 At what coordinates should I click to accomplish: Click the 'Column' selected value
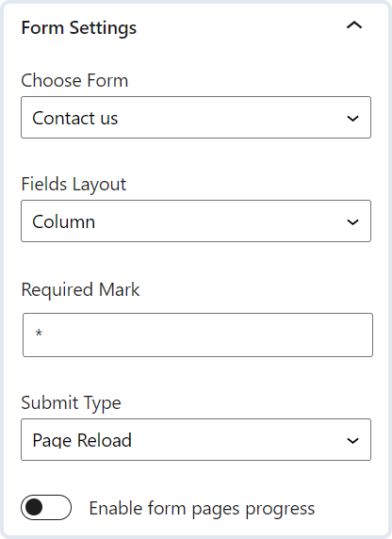pos(64,221)
